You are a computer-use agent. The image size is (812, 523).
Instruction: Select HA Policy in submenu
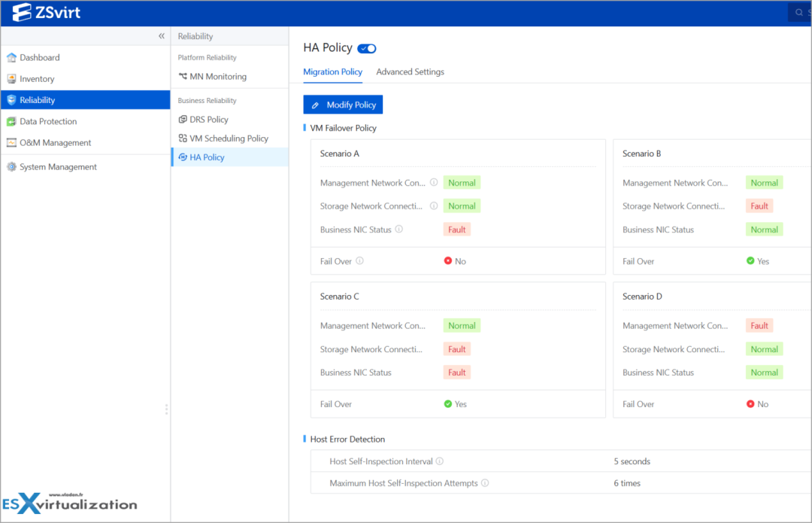click(x=230, y=157)
